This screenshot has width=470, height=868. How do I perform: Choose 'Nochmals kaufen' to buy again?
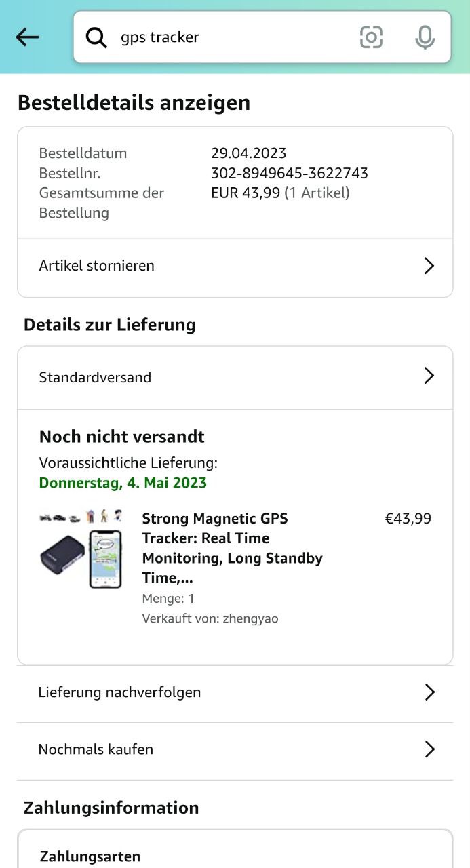(x=96, y=749)
